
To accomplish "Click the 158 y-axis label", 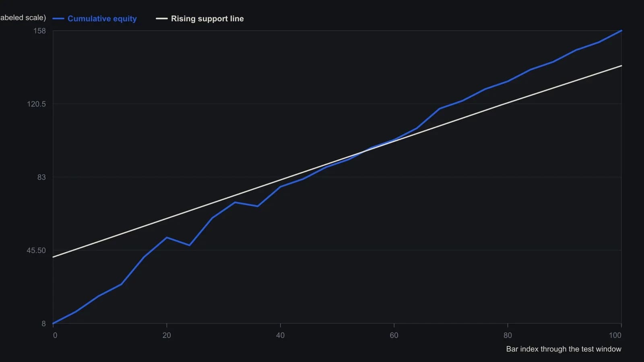I will pos(39,31).
